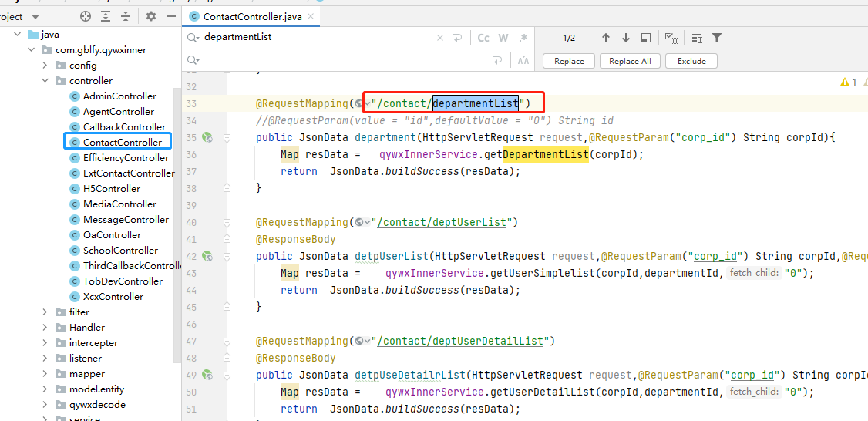The height and width of the screenshot is (421, 868).
Task: Click the Exclude button
Action: pos(691,61)
